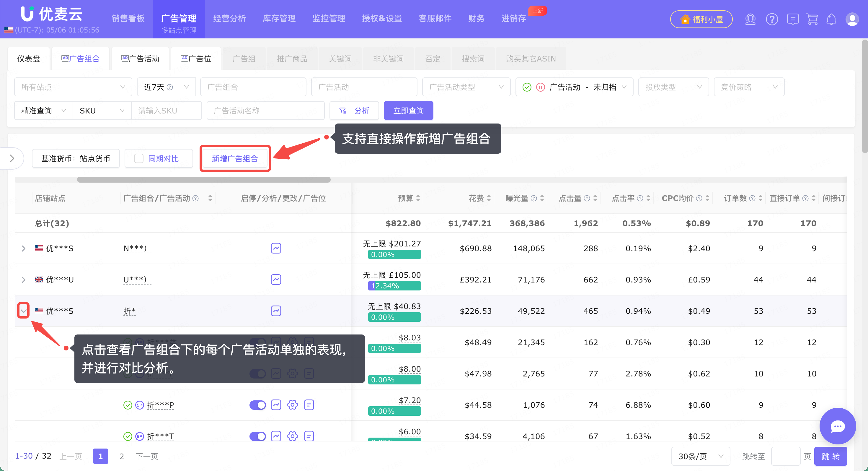The image size is (868, 471).
Task: Click the horizontal table scrollbar thumb
Action: [x=203, y=180]
